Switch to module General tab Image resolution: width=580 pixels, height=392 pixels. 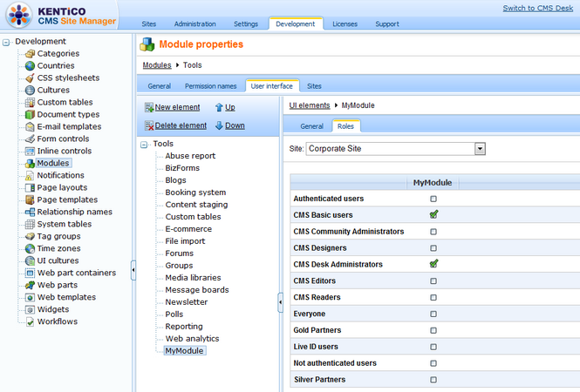(x=159, y=86)
